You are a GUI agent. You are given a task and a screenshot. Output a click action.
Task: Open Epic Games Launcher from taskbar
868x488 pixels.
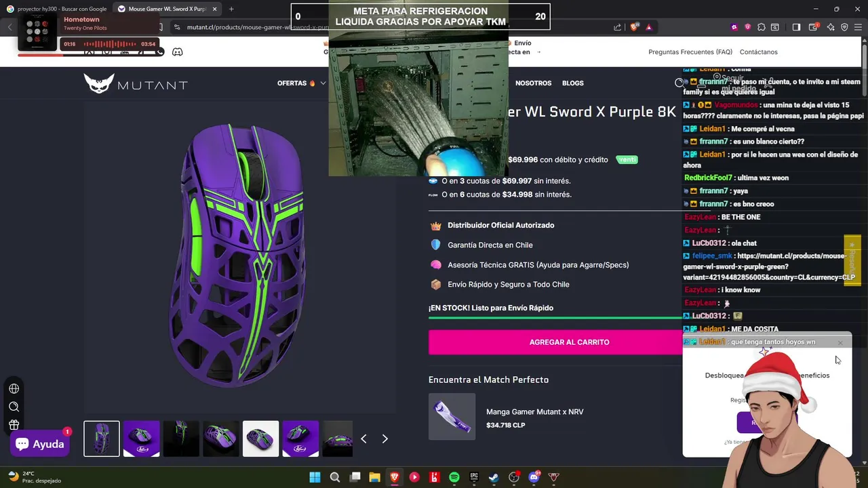pos(474,477)
